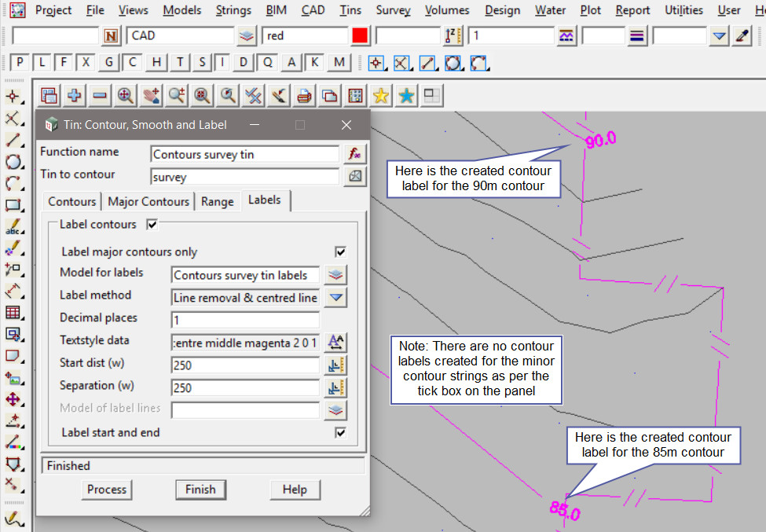The image size is (766, 532).
Task: Switch to the Range tab
Action: coord(218,202)
